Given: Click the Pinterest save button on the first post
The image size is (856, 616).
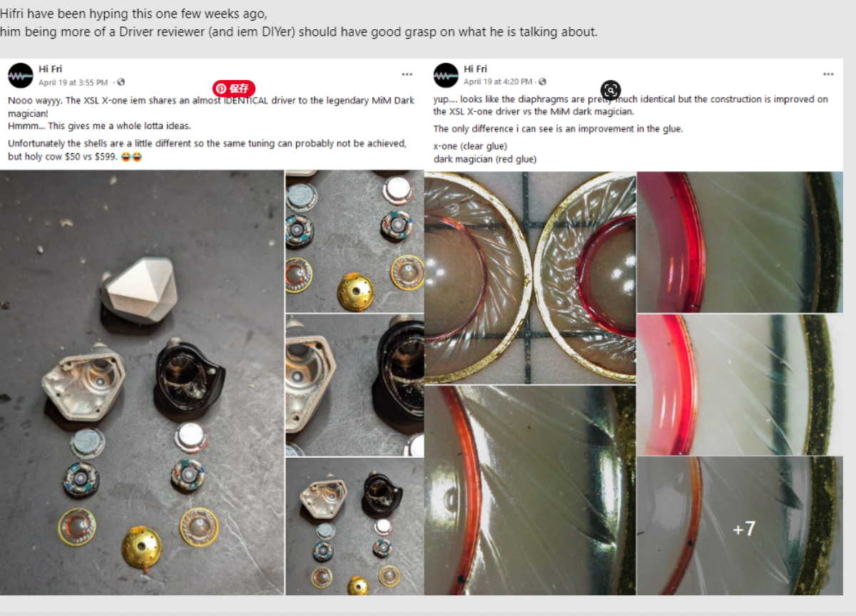Looking at the screenshot, I should (x=234, y=89).
